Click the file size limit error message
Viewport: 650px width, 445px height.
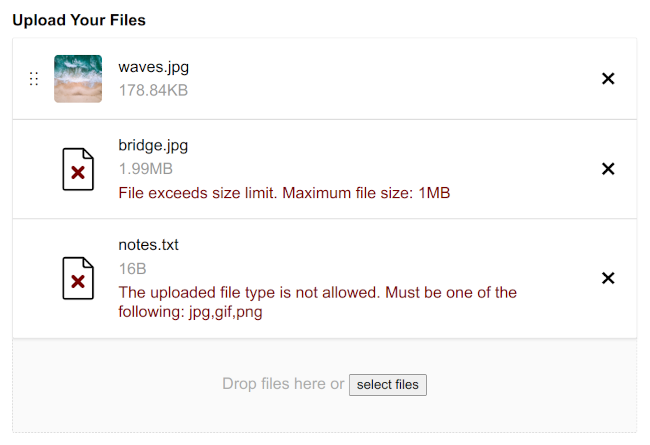[284, 193]
